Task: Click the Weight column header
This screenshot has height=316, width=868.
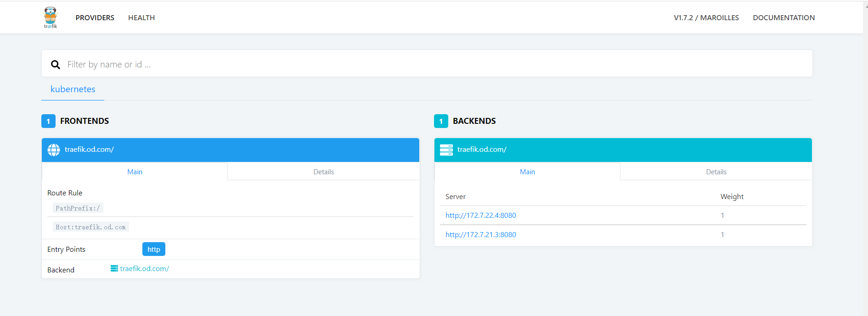Action: coord(732,197)
